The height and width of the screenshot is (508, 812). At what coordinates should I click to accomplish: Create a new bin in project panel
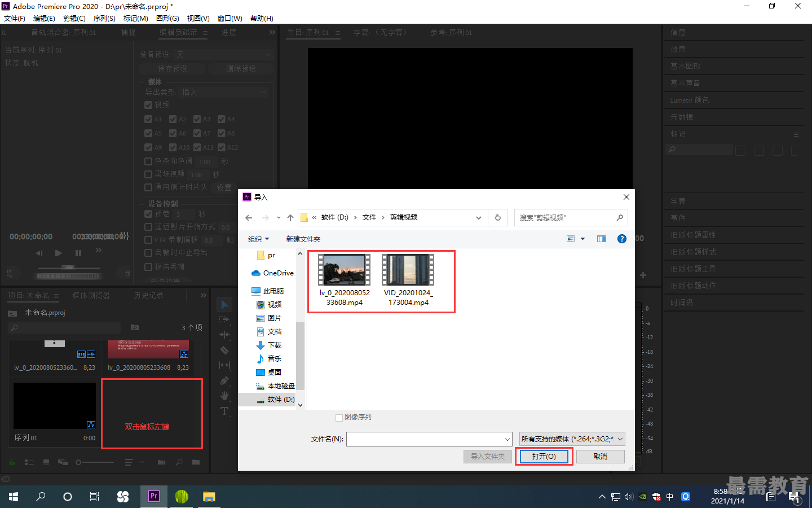coord(196,462)
